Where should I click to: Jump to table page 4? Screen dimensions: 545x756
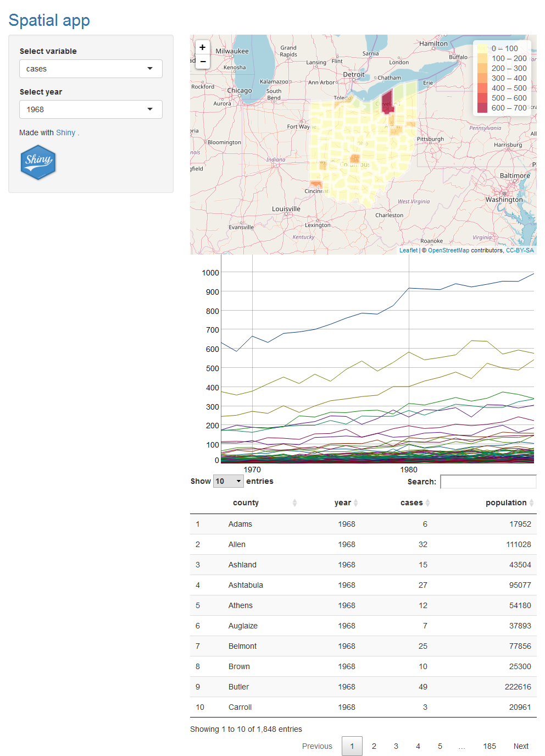pyautogui.click(x=418, y=746)
